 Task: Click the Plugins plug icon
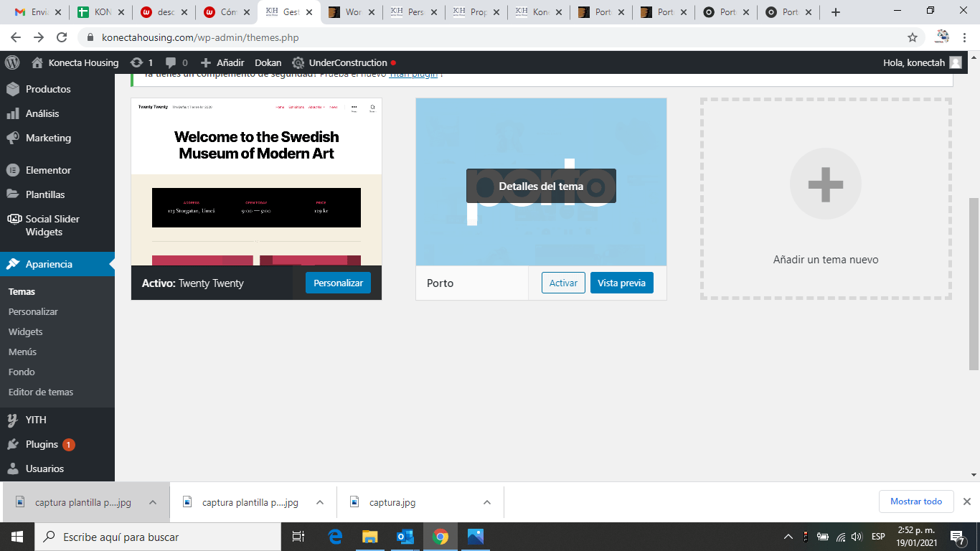click(x=13, y=444)
